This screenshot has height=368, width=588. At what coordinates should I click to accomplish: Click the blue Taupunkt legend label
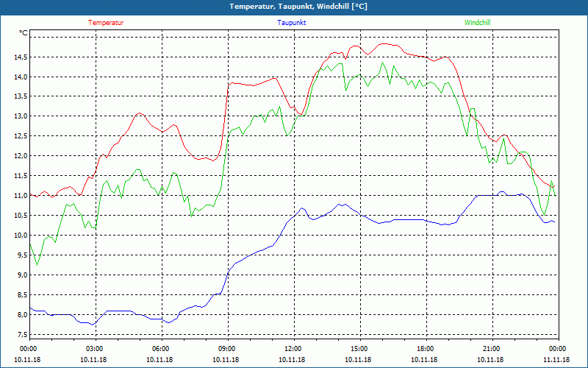[291, 23]
